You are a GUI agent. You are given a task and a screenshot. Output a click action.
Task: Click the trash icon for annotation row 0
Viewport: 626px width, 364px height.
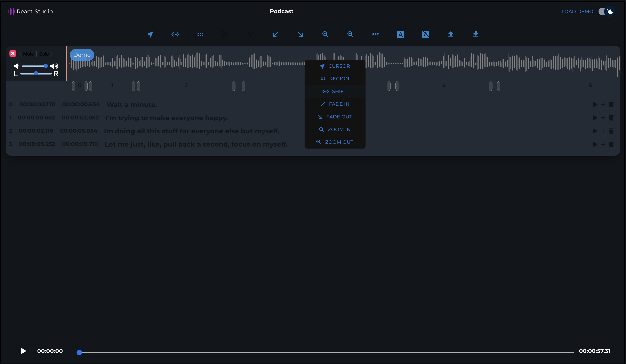point(611,105)
